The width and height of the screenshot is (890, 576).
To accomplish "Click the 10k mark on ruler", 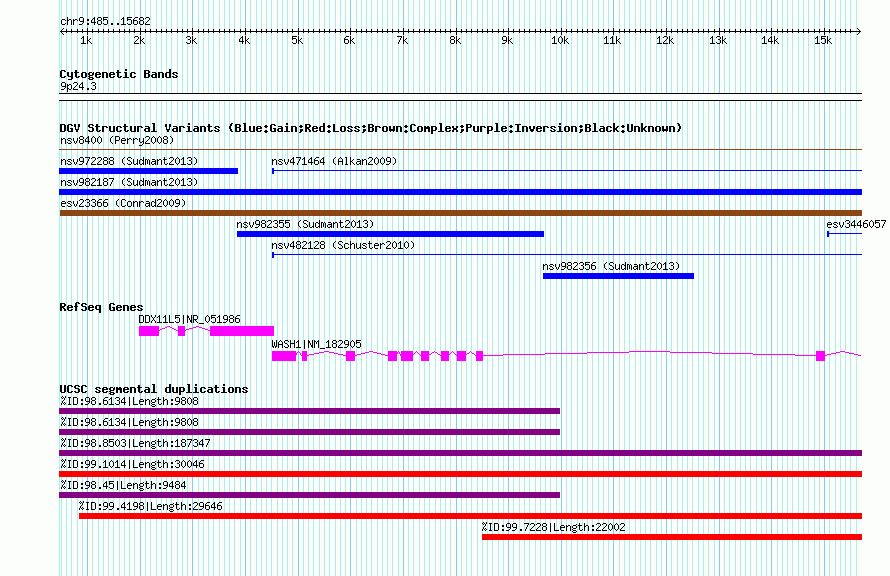I will pos(560,40).
